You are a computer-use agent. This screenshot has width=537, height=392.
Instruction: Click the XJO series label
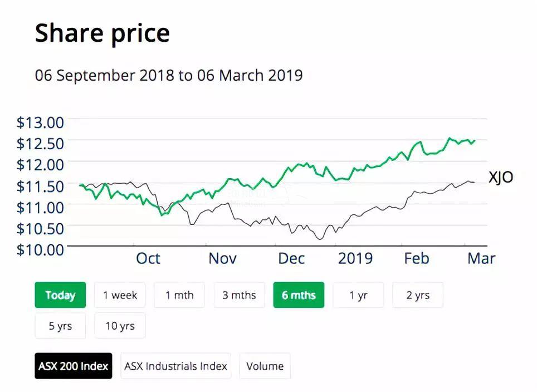[501, 178]
